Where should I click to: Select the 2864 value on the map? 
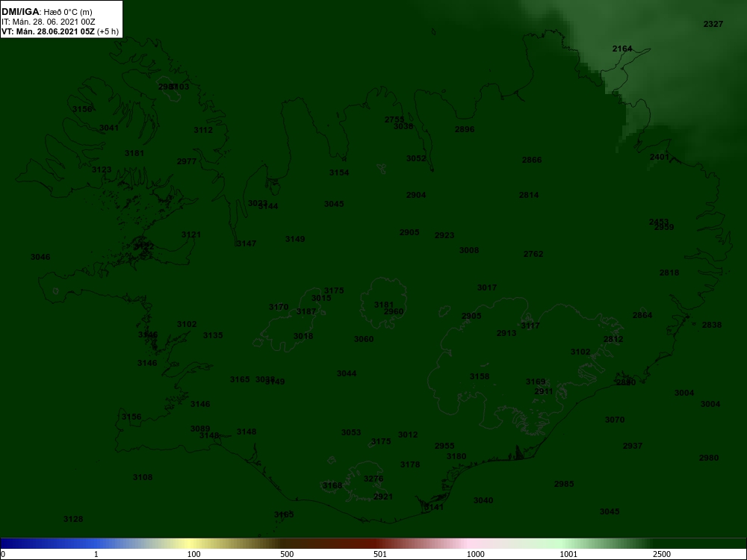tap(642, 315)
